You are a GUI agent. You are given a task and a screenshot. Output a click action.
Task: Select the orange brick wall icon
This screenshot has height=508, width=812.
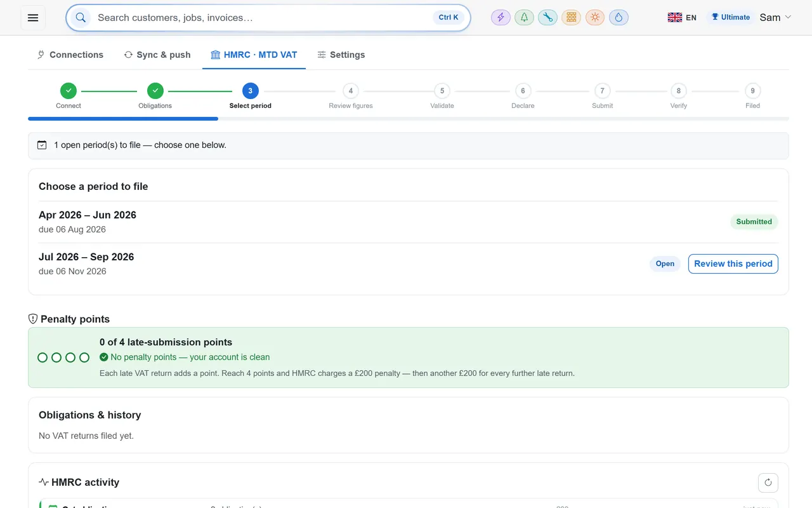tap(571, 18)
